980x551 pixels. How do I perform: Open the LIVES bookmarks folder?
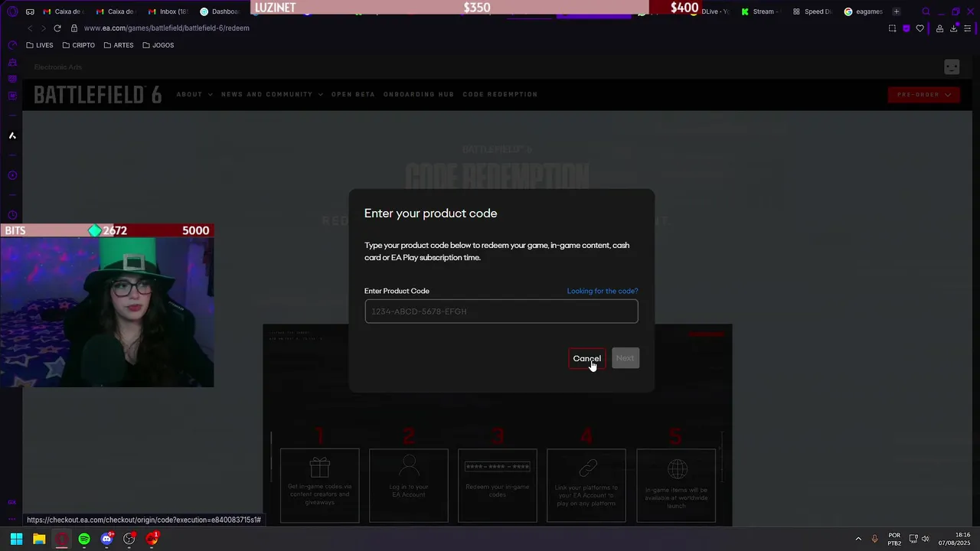click(x=40, y=45)
